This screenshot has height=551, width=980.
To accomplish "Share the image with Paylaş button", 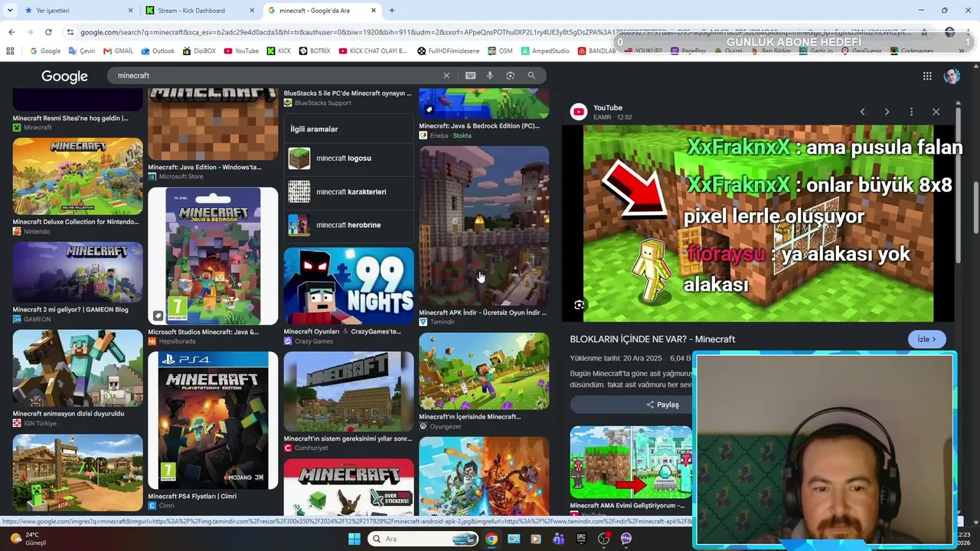I will click(662, 405).
